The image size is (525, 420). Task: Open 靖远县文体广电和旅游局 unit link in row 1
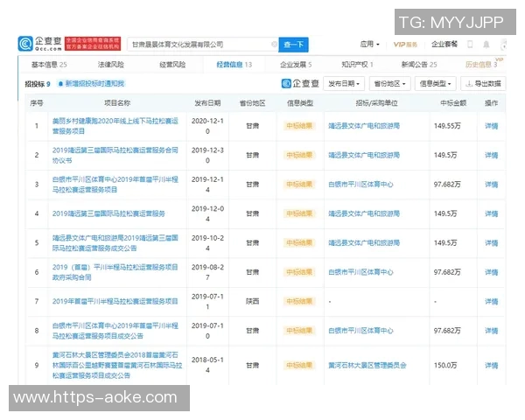tap(364, 126)
